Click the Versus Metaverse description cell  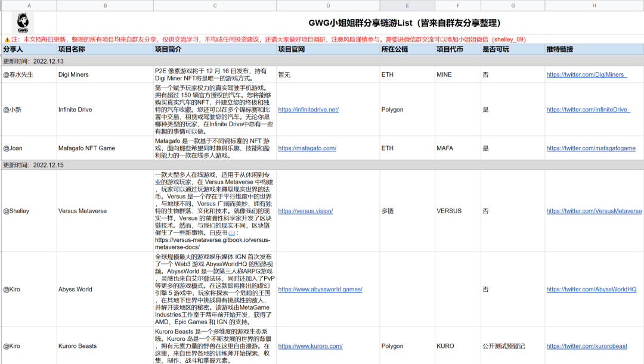point(215,211)
